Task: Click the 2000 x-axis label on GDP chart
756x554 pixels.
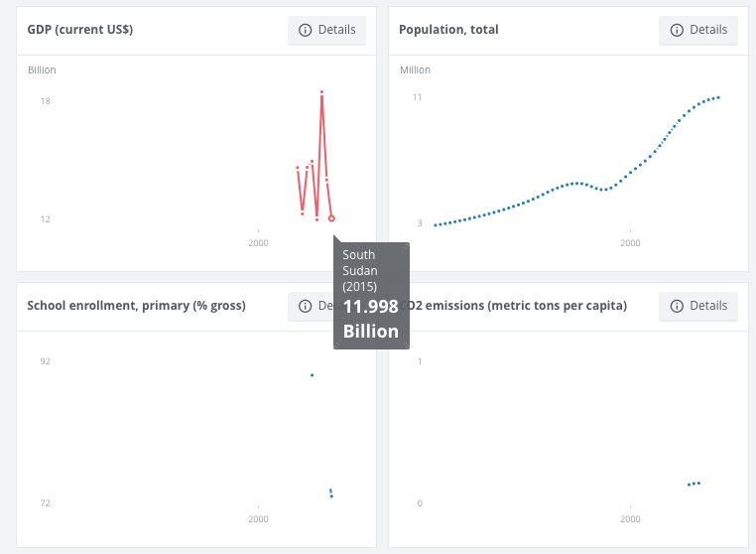Action: click(258, 242)
